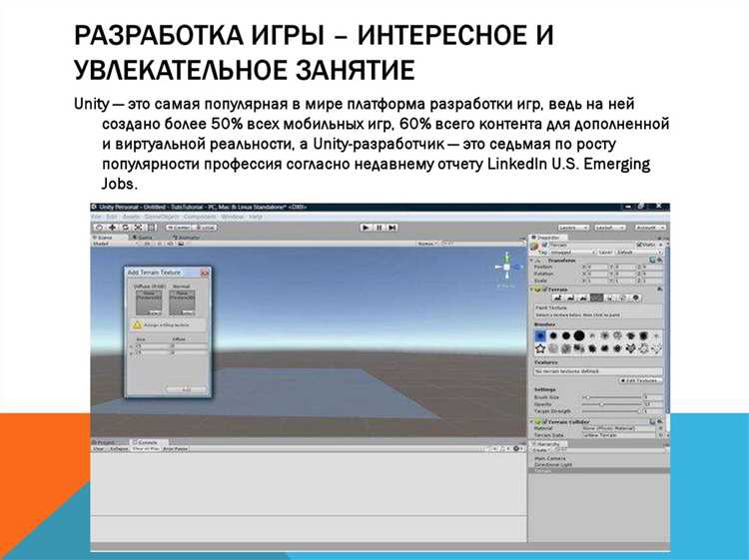
Task: Select the Smooth Height terrain tool
Action: coord(583,297)
